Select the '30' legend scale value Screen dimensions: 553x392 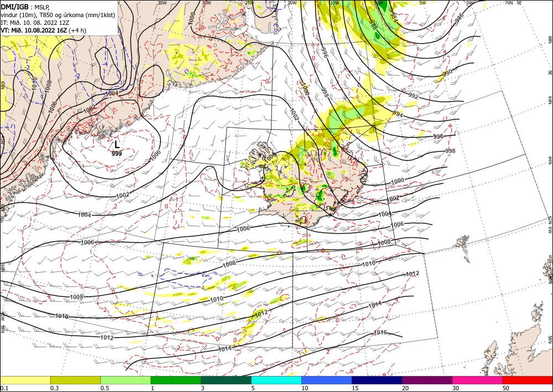[x=456, y=388]
